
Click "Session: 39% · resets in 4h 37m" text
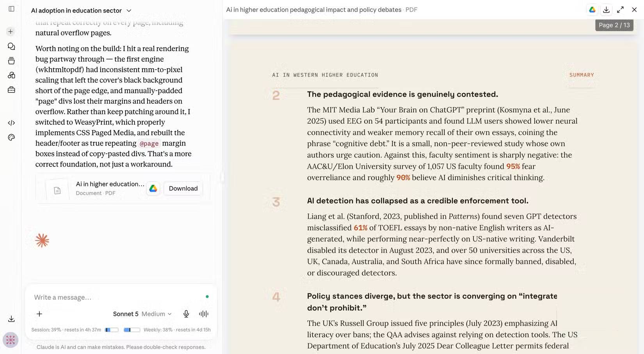coord(66,330)
